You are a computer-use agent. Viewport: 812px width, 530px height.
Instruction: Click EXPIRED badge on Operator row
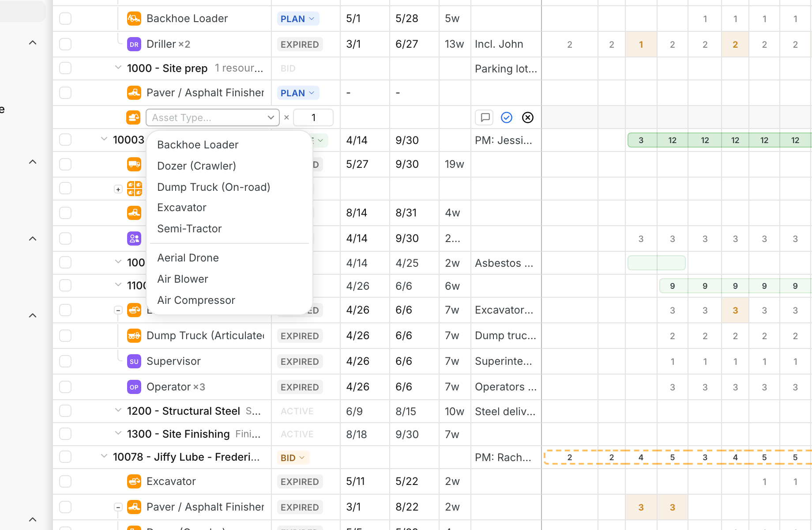click(300, 387)
